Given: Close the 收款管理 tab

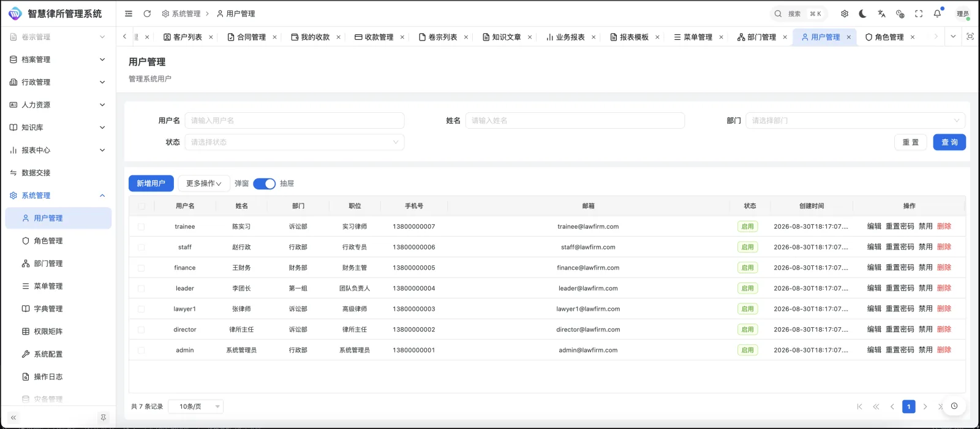Looking at the screenshot, I should coord(402,37).
